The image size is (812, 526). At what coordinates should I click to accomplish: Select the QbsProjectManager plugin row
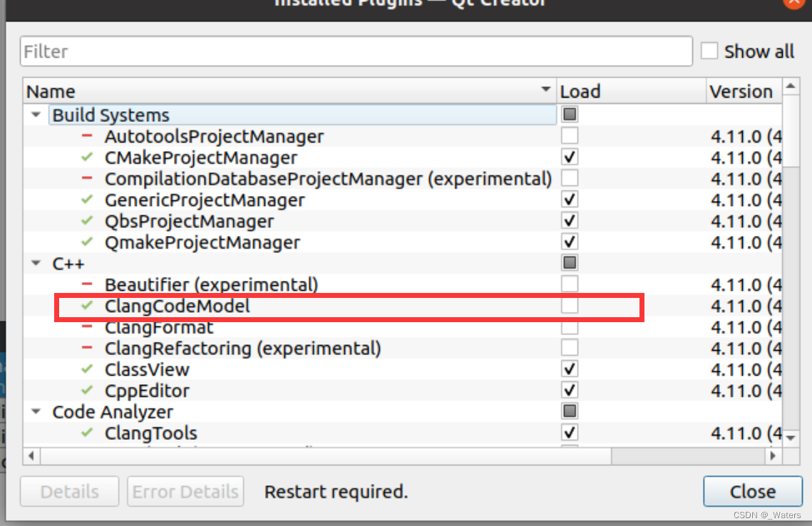point(403,221)
